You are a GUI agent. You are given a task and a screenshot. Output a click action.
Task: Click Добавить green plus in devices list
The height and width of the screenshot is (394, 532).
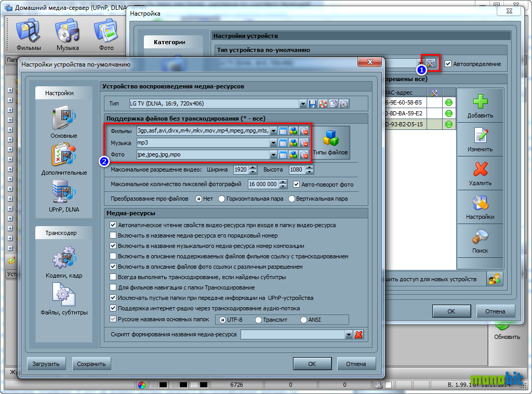[x=480, y=106]
